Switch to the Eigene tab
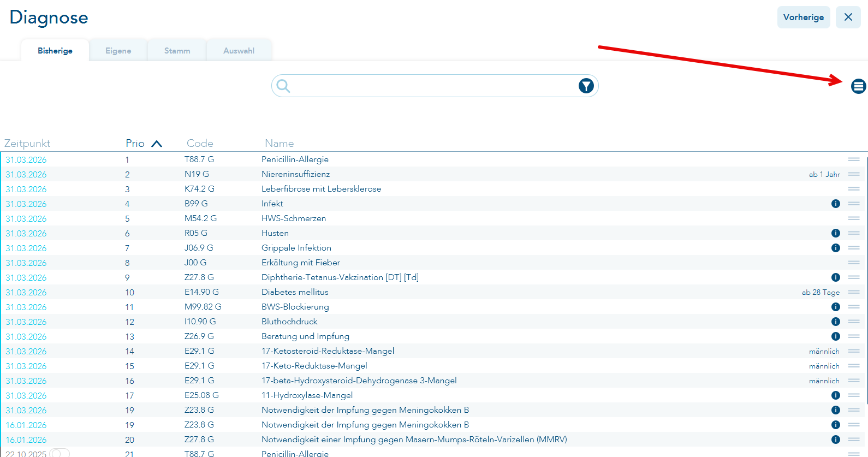This screenshot has width=868, height=457. (118, 51)
